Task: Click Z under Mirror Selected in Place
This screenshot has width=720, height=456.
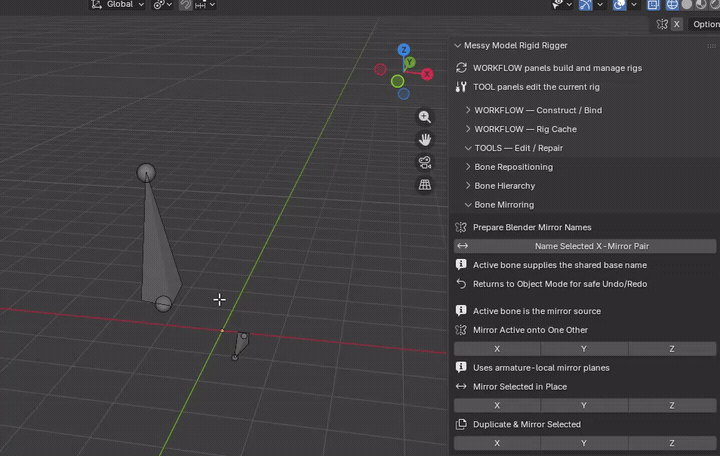Action: [x=672, y=405]
